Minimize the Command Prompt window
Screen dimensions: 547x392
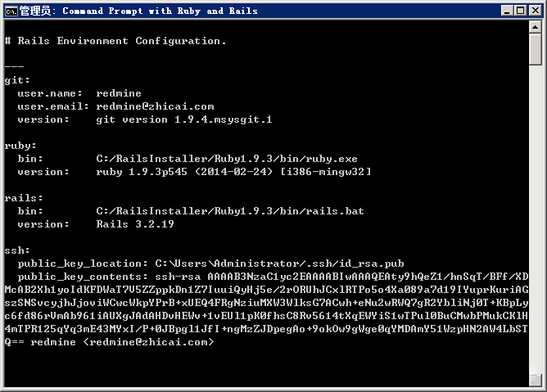coord(504,11)
